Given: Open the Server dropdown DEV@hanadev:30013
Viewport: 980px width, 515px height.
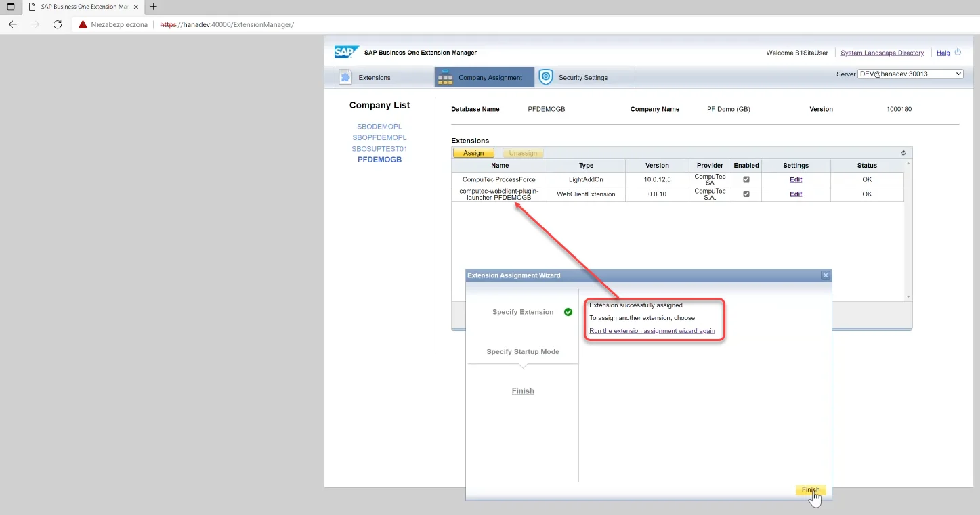Looking at the screenshot, I should [910, 74].
